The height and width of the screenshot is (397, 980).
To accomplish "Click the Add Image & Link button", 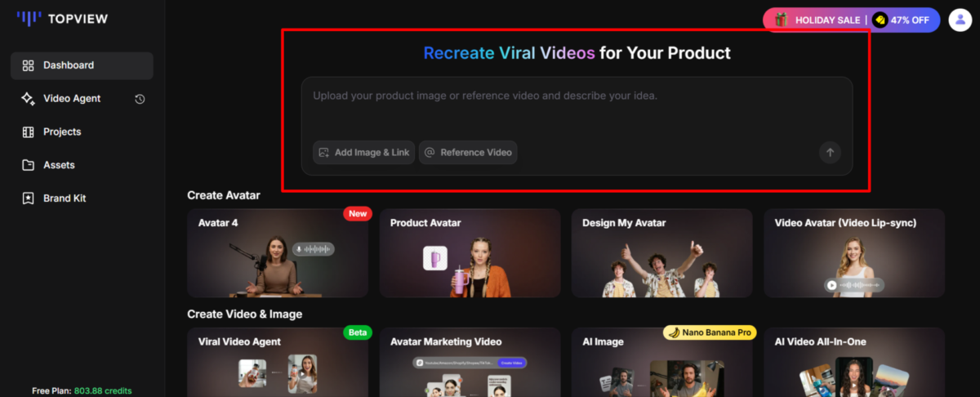I will coord(363,153).
